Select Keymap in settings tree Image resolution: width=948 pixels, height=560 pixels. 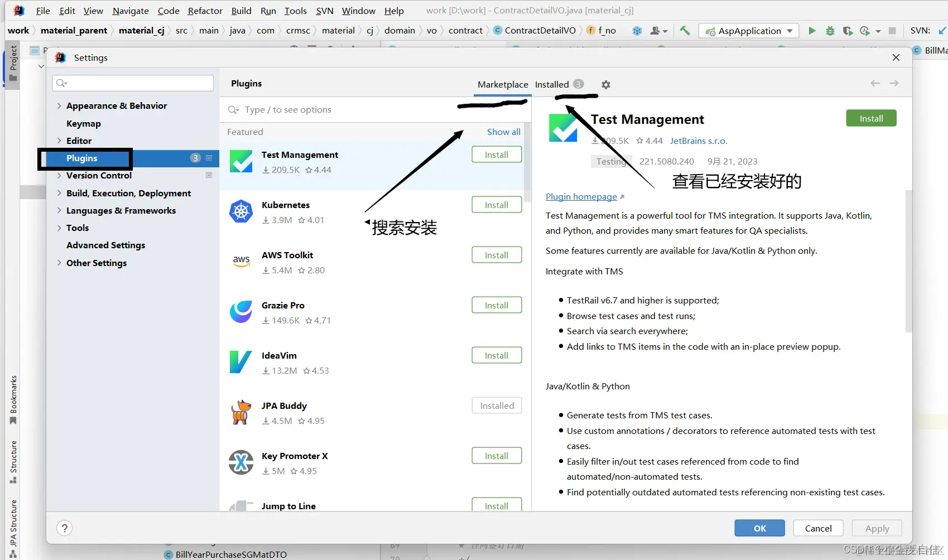click(x=84, y=123)
